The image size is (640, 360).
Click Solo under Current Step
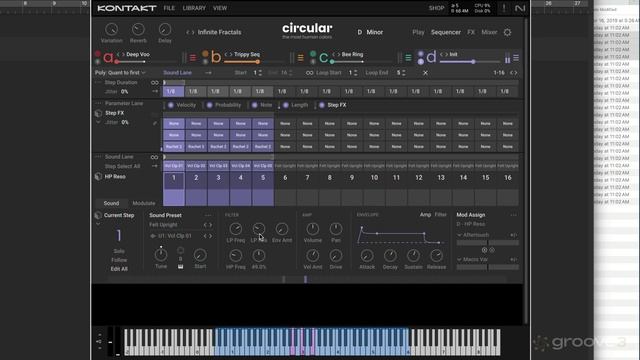pos(119,251)
